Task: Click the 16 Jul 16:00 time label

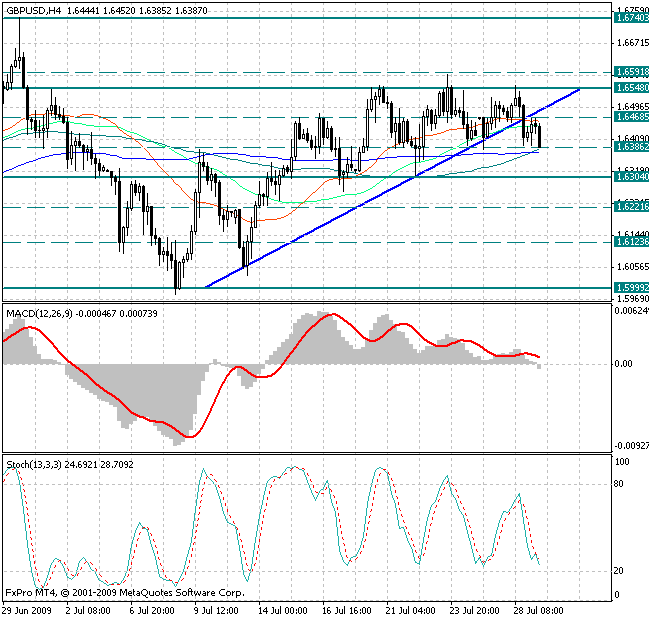Action: click(347, 611)
